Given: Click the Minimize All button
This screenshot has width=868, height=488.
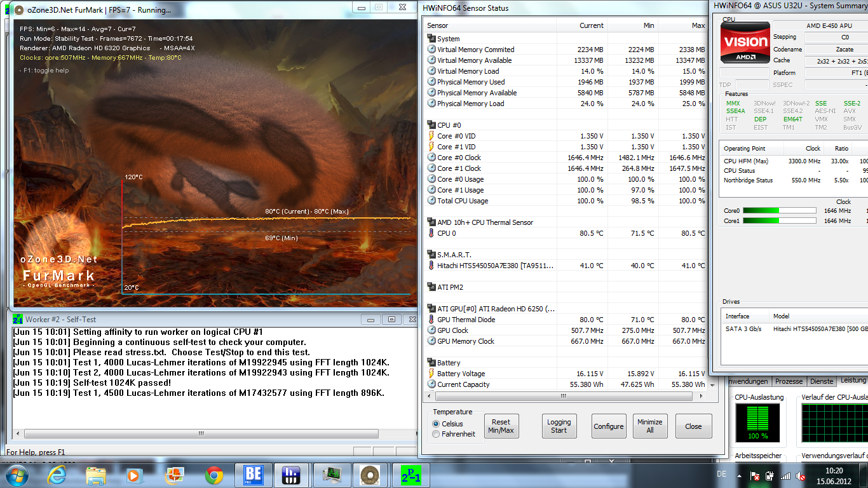Looking at the screenshot, I should coord(650,426).
